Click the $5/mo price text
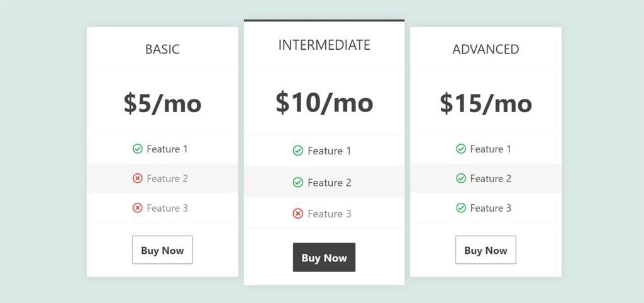This screenshot has width=644, height=303. point(162,103)
